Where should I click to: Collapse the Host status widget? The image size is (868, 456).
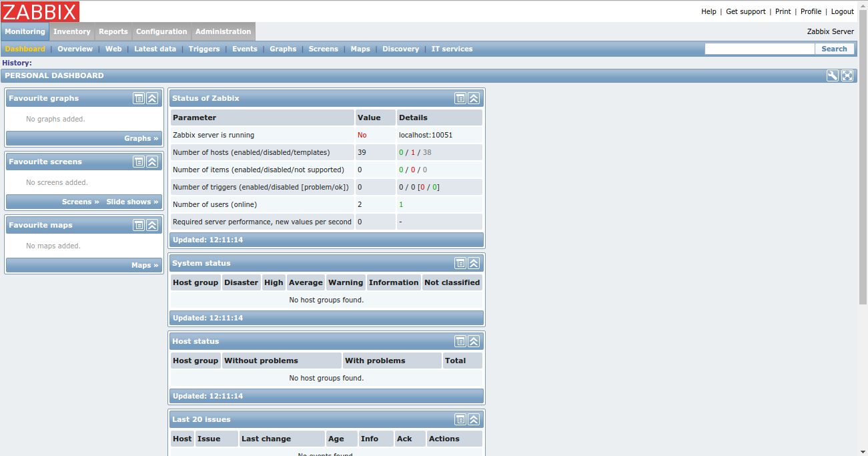[474, 341]
